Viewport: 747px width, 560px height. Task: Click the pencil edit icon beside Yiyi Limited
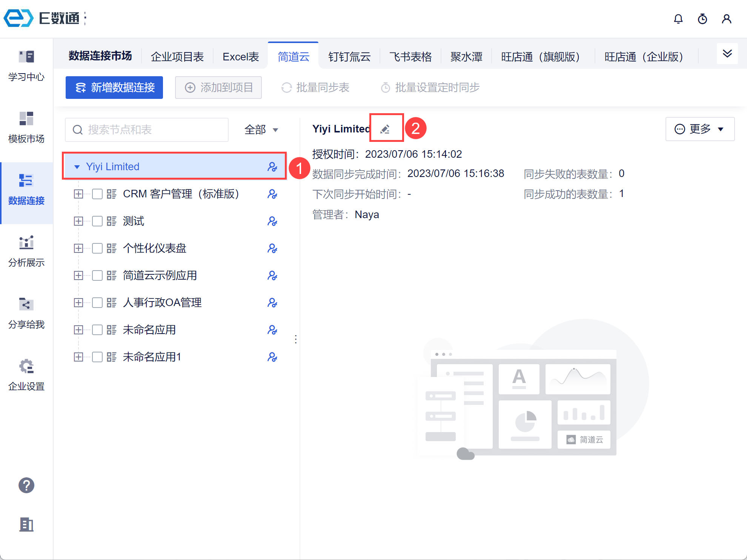pos(385,129)
